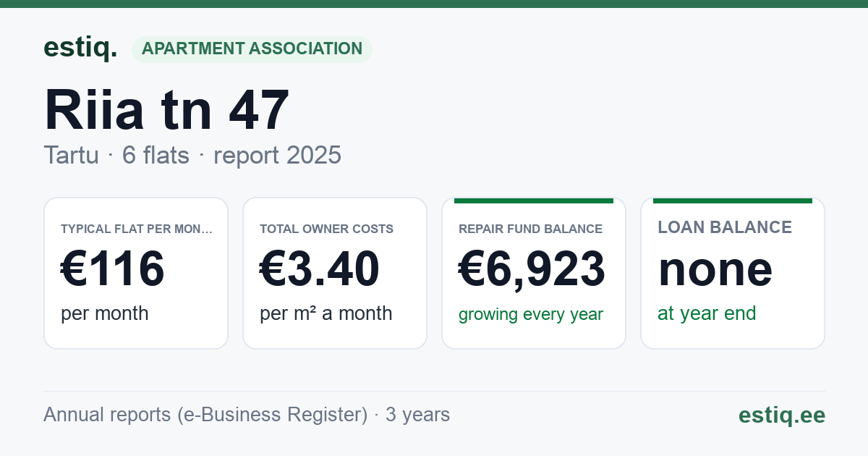868x456 pixels.
Task: Select the APARTMENT ASSOCIATION badge
Action: pos(252,49)
